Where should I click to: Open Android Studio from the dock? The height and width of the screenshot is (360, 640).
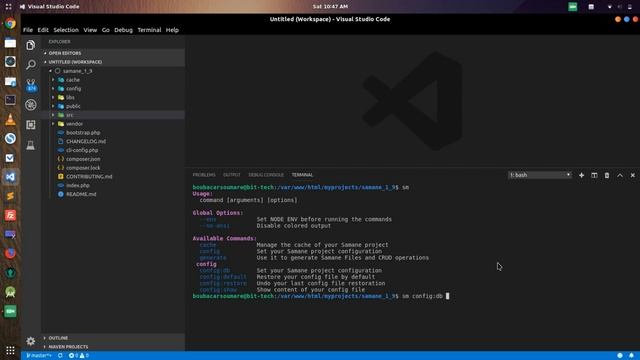pyautogui.click(x=10, y=292)
